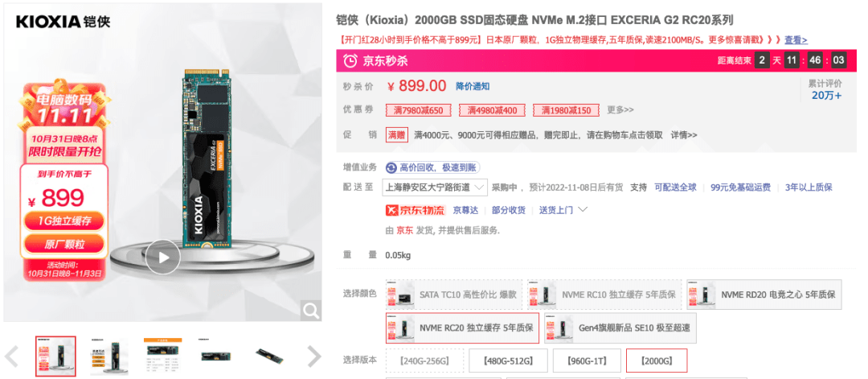Click the 高价回收 recycle icon
Screen dimensions: 868x379
click(x=391, y=167)
